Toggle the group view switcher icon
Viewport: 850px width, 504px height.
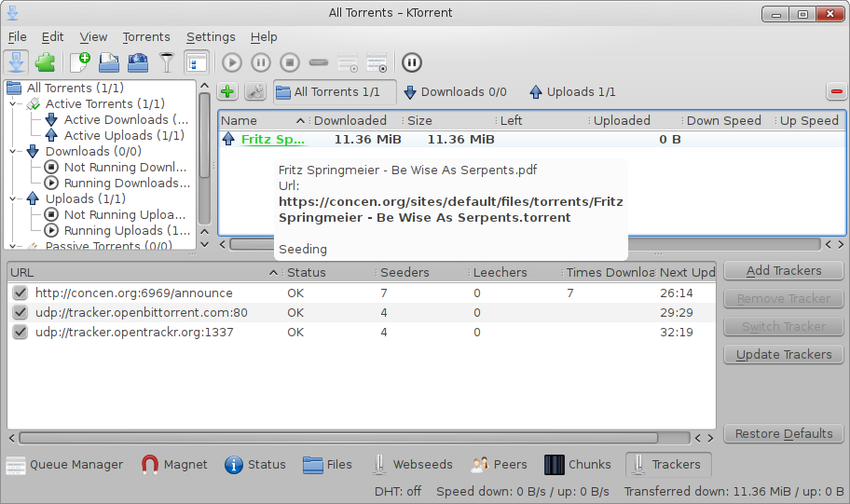197,62
